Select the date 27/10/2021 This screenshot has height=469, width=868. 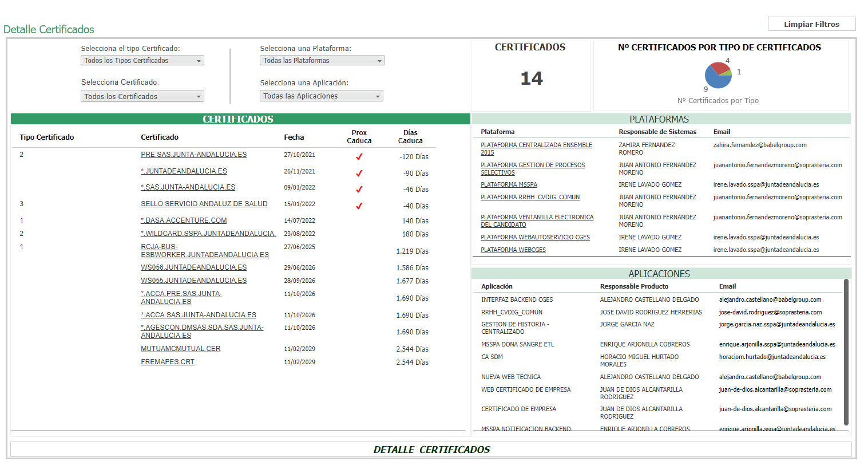(299, 155)
